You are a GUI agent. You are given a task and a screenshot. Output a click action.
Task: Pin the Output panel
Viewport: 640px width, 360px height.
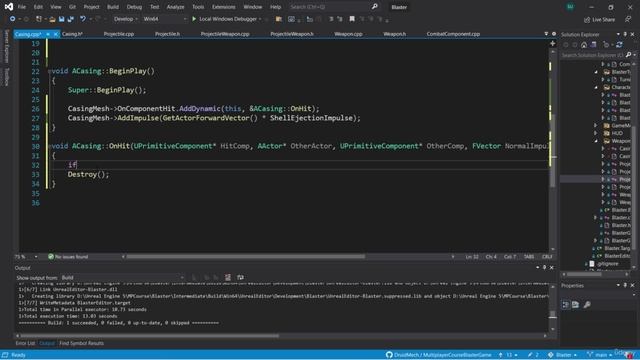(x=544, y=267)
